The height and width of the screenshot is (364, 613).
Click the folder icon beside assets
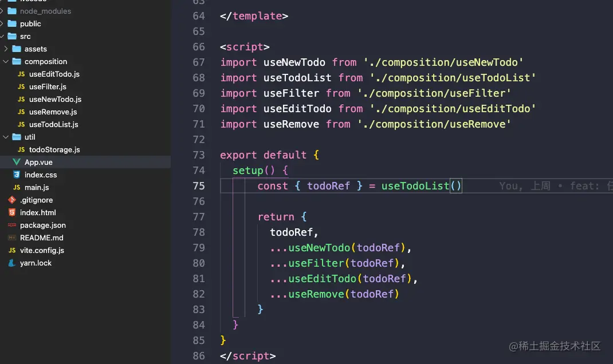pos(17,49)
